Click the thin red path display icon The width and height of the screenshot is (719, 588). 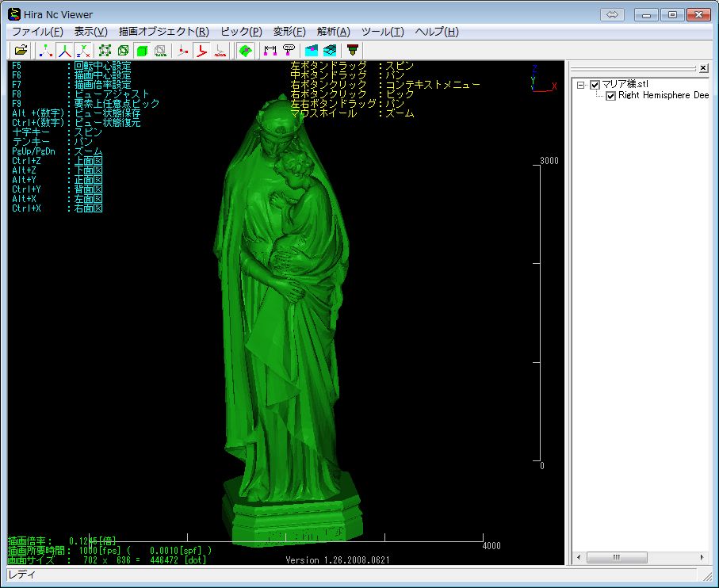(x=183, y=51)
